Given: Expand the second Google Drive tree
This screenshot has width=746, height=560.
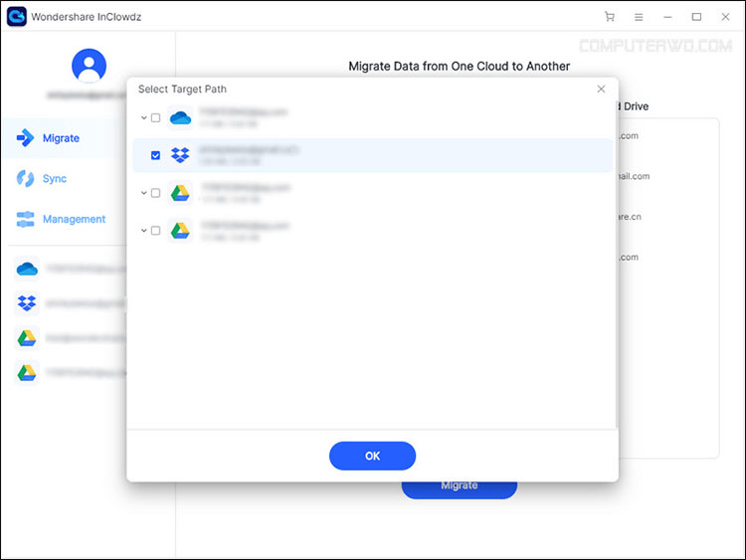Looking at the screenshot, I should tap(143, 231).
